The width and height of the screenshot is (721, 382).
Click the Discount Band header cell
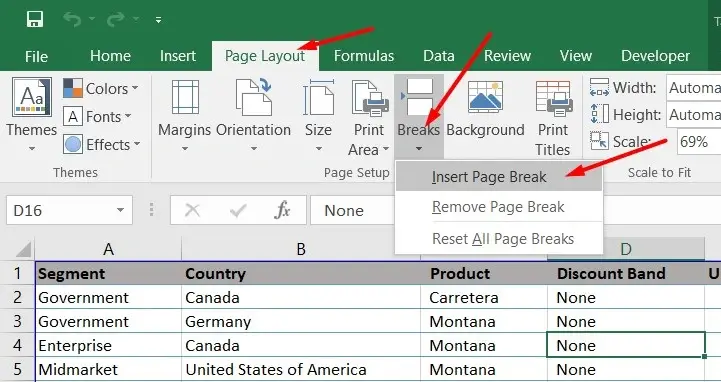626,274
